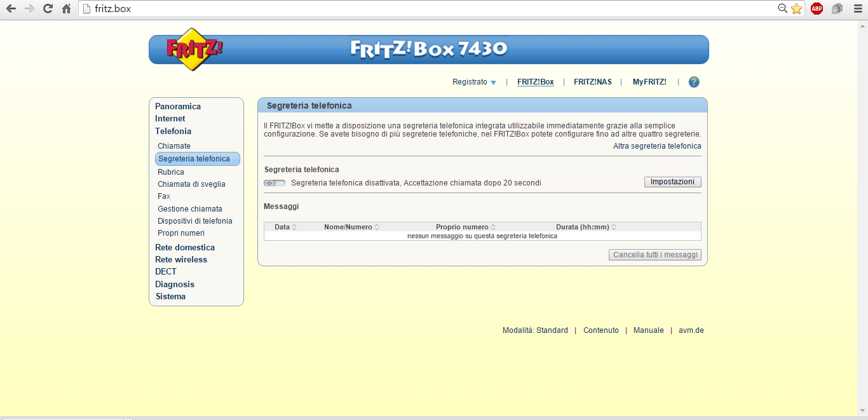The height and width of the screenshot is (420, 868).
Task: Expand the Rete domestica menu section
Action: (185, 247)
